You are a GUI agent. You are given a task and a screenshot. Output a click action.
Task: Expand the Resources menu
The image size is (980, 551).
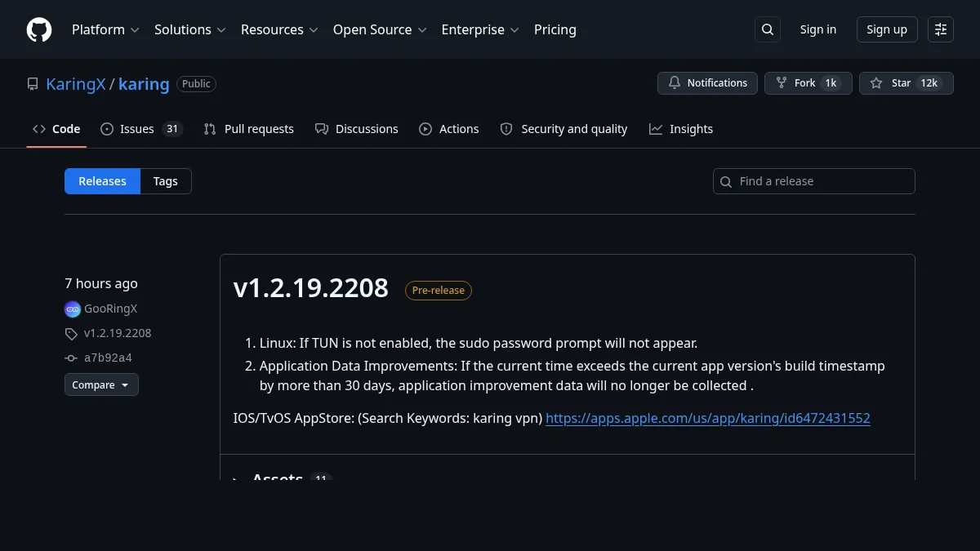pos(278,29)
